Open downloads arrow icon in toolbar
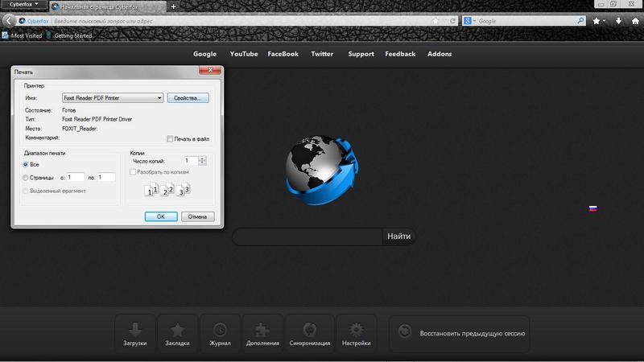Screen dimensions: 644x362 point(618,21)
